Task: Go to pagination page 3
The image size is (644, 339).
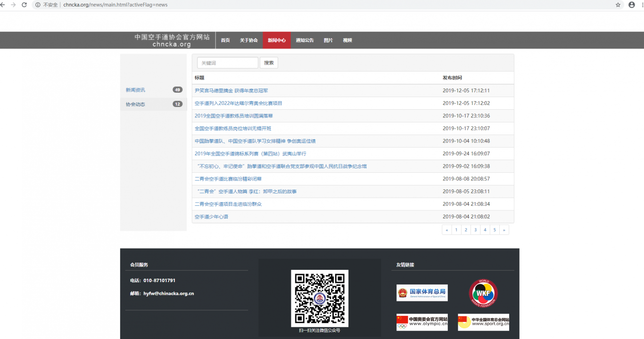Action: click(475, 230)
